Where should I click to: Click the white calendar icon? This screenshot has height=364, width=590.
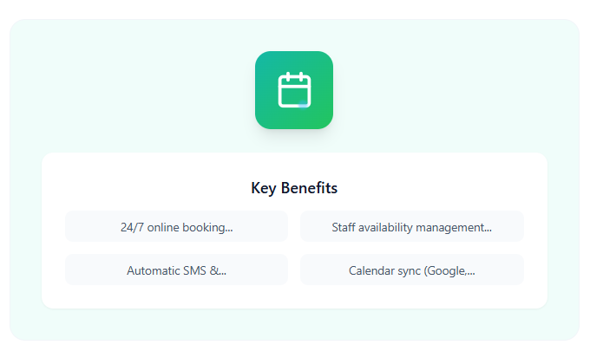point(294,89)
